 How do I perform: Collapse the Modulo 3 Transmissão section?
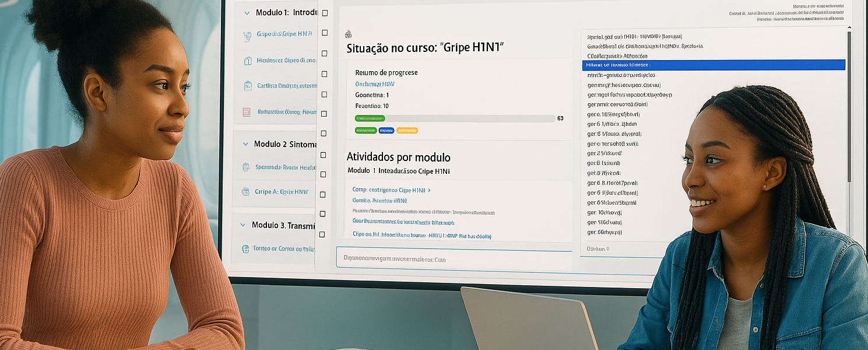click(x=244, y=225)
